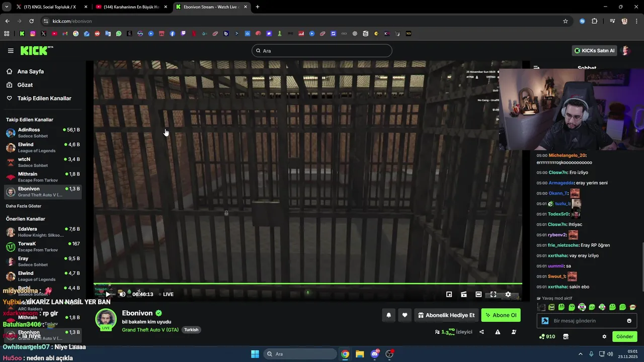Screen dimensions: 644x362
Task: Select Mithrain Escape From Tarkov followed channel
Action: coord(43,177)
